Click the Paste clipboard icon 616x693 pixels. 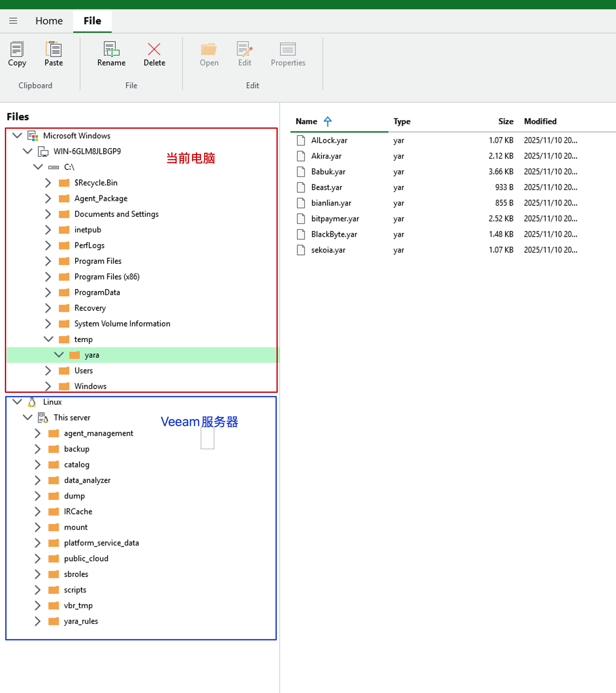pos(54,49)
